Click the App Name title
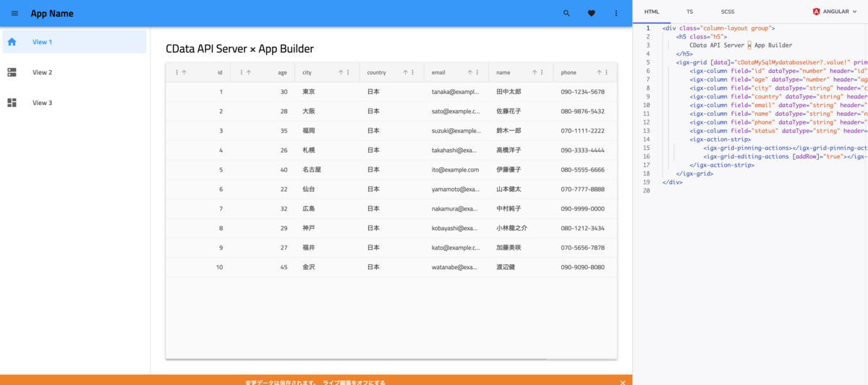Screen dimensions: 868x385 coord(52,13)
